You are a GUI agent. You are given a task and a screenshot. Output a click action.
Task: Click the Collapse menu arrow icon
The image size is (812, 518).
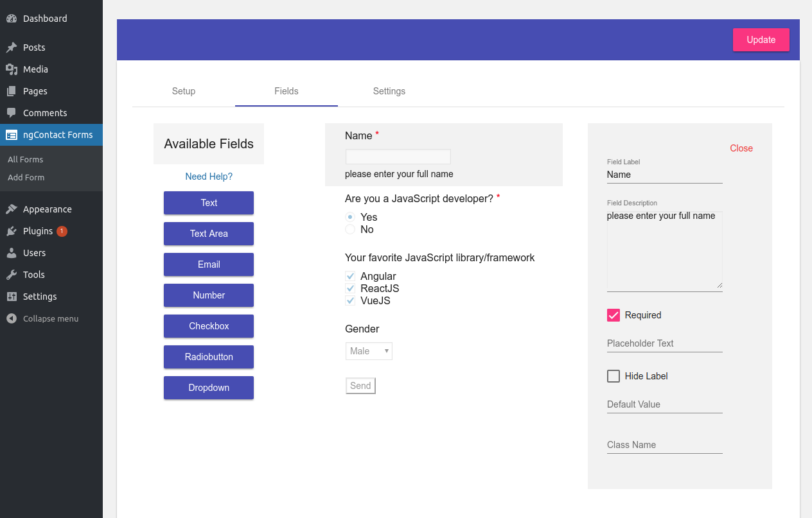click(12, 318)
